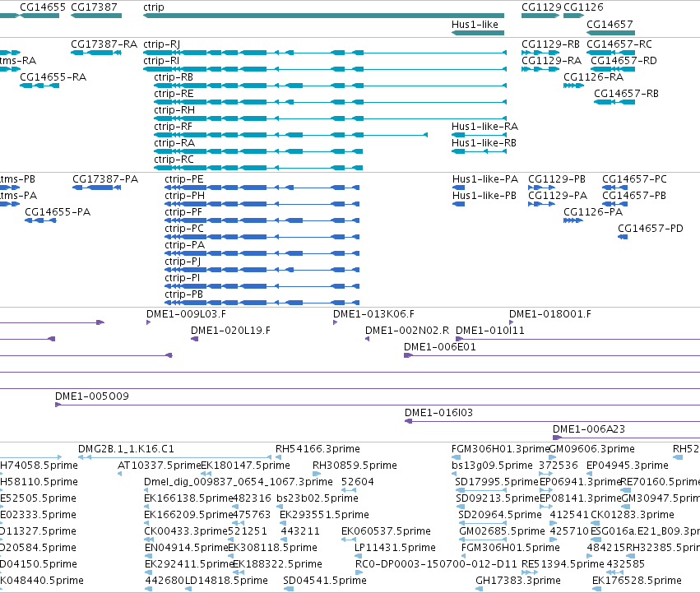Click BAC clone DME1-006A23
Screen dimensions: 700x593
589,429
